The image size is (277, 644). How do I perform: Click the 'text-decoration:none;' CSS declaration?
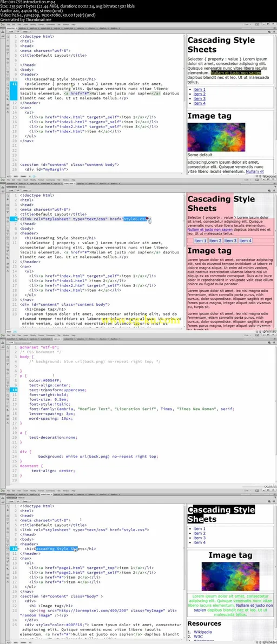(x=53, y=438)
